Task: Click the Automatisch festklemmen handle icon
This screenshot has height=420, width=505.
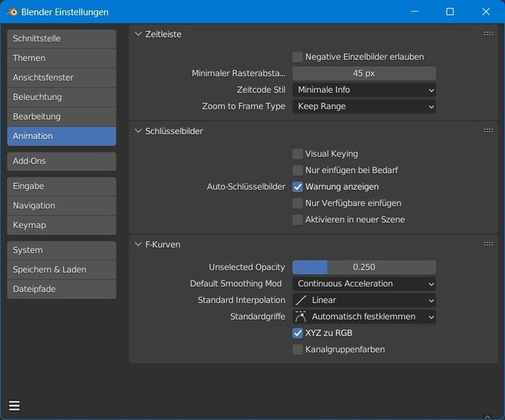Action: (301, 316)
